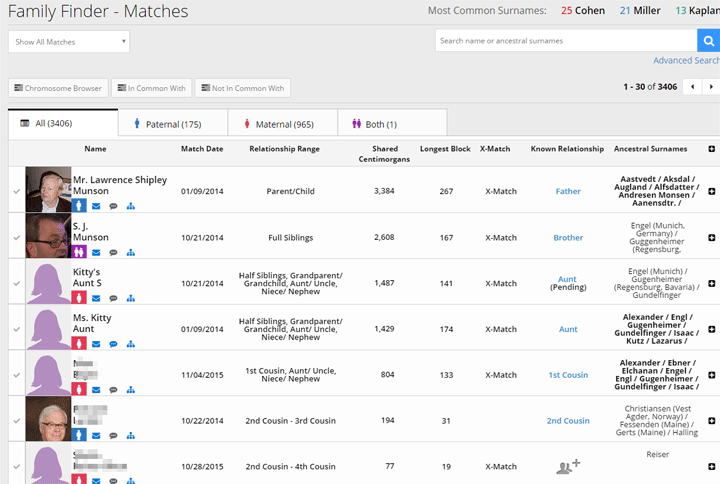Tick the checkmark for Lawrence Shipley Munson row
The image size is (720, 484).
coord(17,191)
